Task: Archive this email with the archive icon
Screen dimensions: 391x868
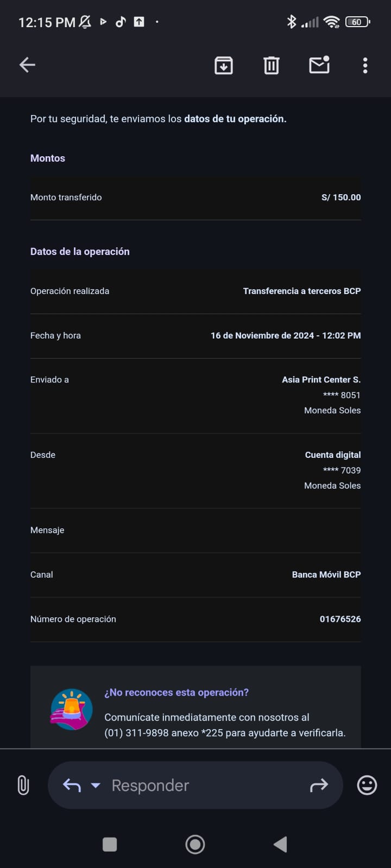Action: (x=224, y=65)
